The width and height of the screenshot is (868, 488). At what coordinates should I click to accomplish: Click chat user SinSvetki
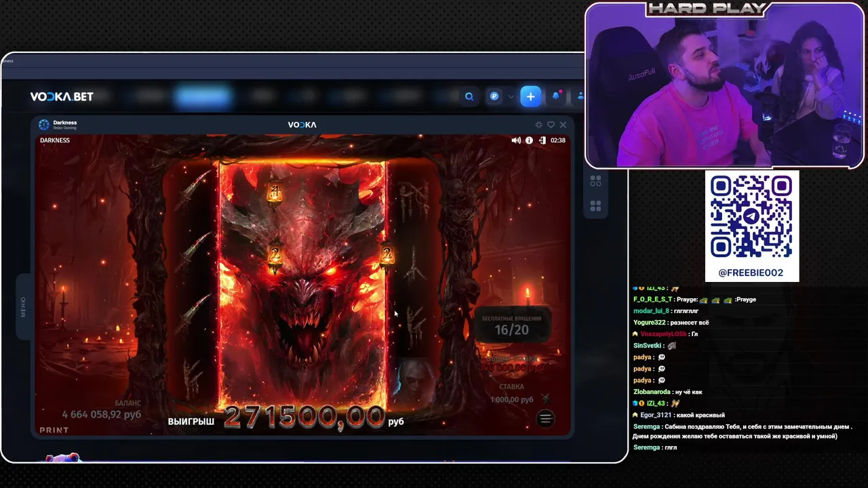click(x=648, y=346)
